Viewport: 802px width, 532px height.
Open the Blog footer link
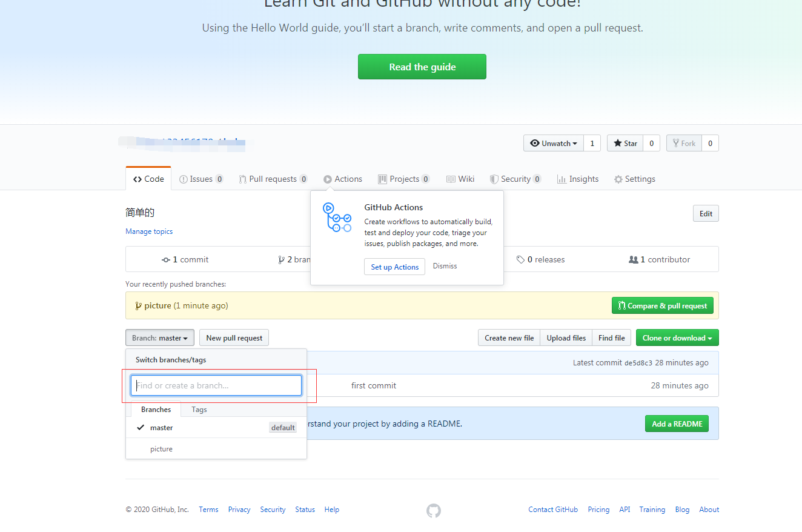682,510
